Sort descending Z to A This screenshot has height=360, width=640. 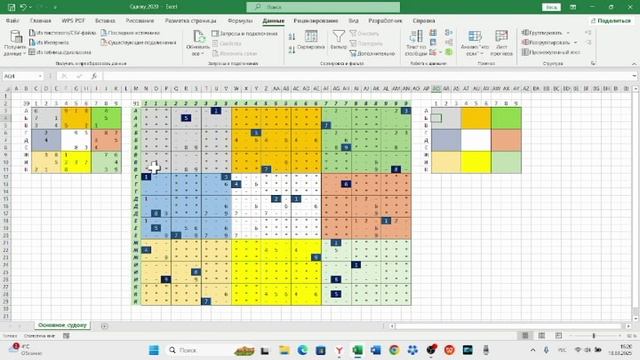pos(292,50)
